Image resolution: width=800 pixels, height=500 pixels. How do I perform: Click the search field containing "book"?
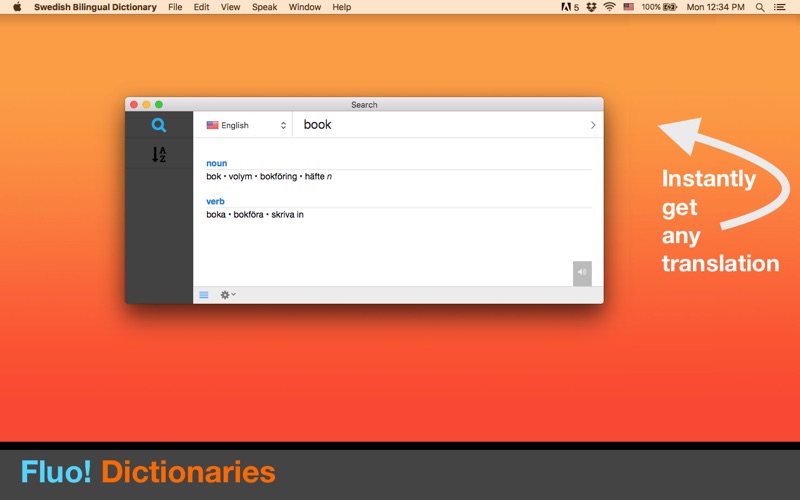coord(439,125)
